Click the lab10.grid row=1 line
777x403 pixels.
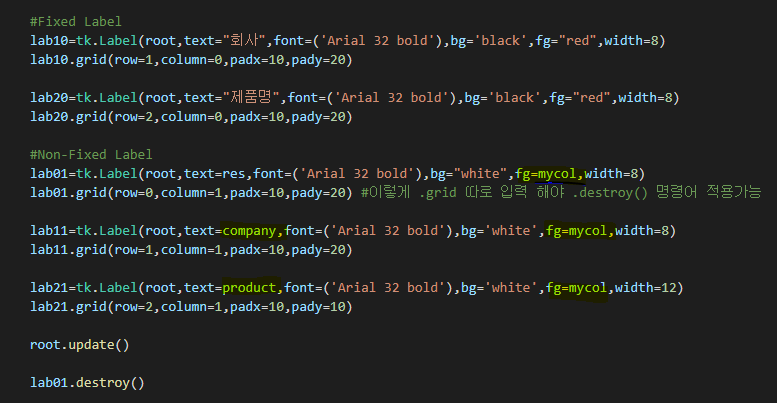tap(191, 60)
